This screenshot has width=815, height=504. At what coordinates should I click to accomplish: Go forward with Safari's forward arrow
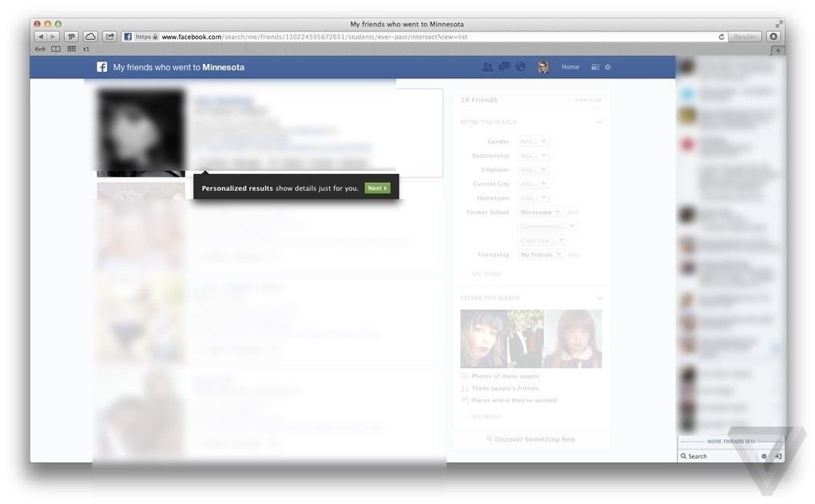53,37
